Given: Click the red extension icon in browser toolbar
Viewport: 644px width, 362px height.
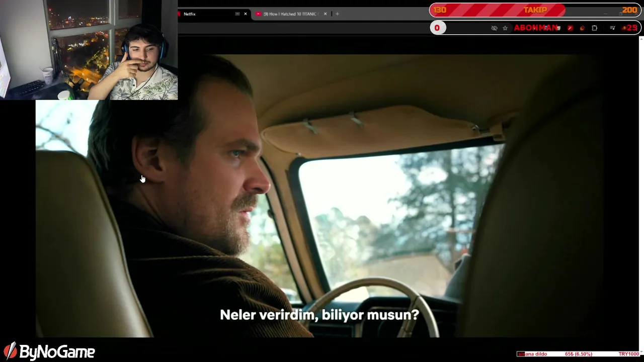Looking at the screenshot, I should coord(570,28).
